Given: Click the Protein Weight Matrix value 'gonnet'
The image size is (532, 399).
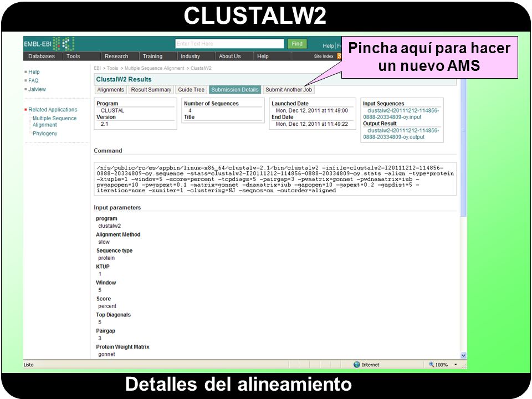Looking at the screenshot, I should click(106, 354).
